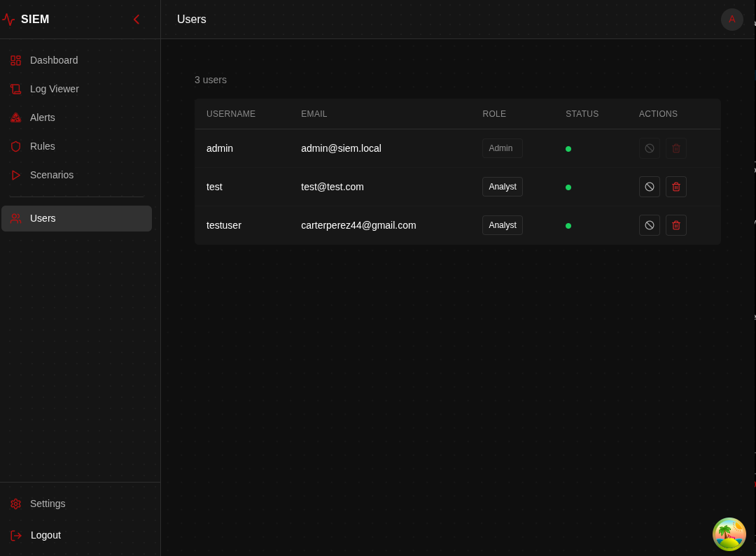756x556 pixels.
Task: Click the SIEM brand name
Action: [35, 20]
